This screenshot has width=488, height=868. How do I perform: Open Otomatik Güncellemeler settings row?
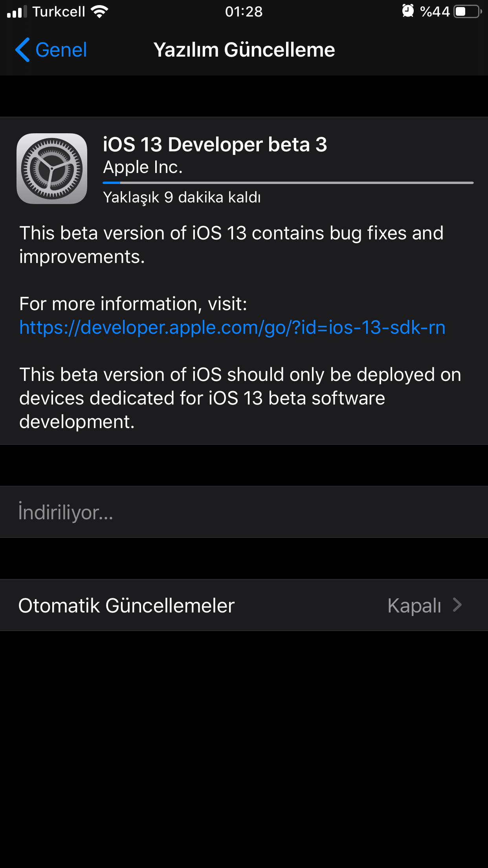click(244, 605)
